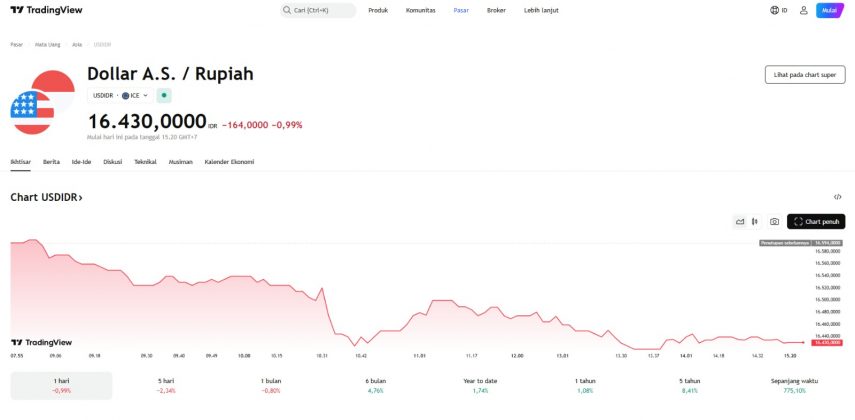The height and width of the screenshot is (420, 855).
Task: Open the Chart penuh button
Action: (x=816, y=221)
